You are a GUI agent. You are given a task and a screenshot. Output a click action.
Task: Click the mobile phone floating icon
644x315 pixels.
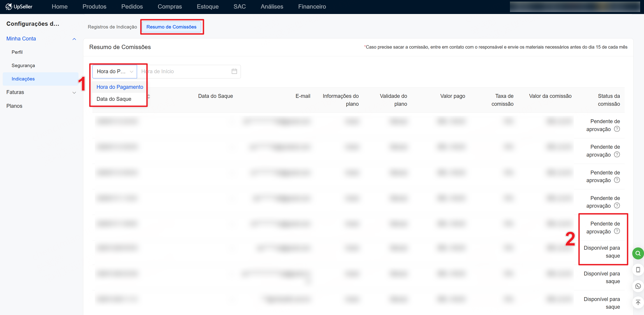(x=638, y=269)
